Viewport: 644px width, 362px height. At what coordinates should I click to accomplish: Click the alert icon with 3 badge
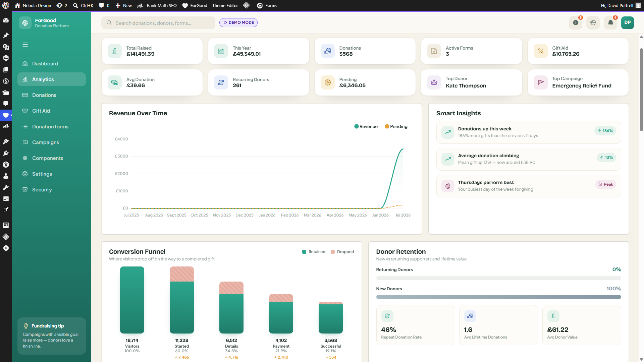pyautogui.click(x=576, y=23)
